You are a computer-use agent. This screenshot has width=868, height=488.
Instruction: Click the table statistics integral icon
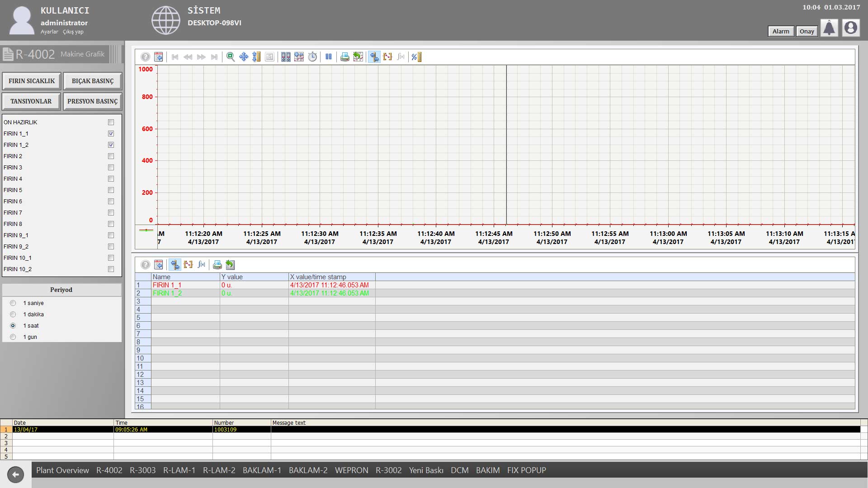click(x=202, y=265)
